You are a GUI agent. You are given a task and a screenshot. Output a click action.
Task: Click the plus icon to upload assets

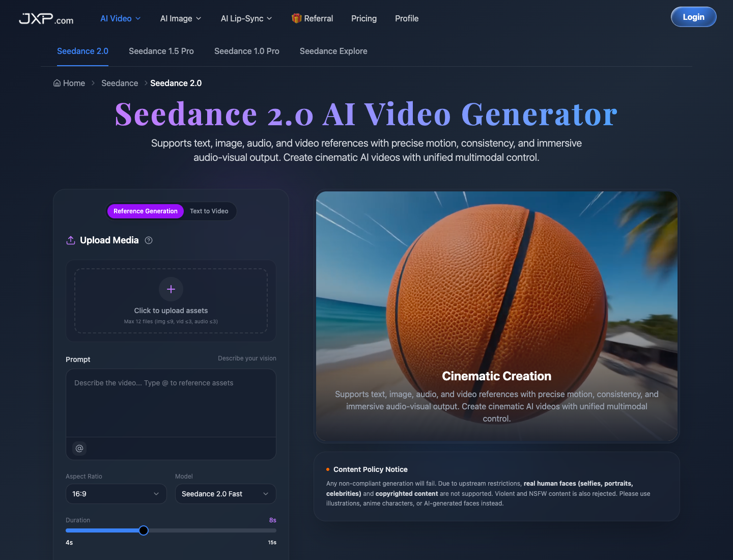[x=171, y=289]
